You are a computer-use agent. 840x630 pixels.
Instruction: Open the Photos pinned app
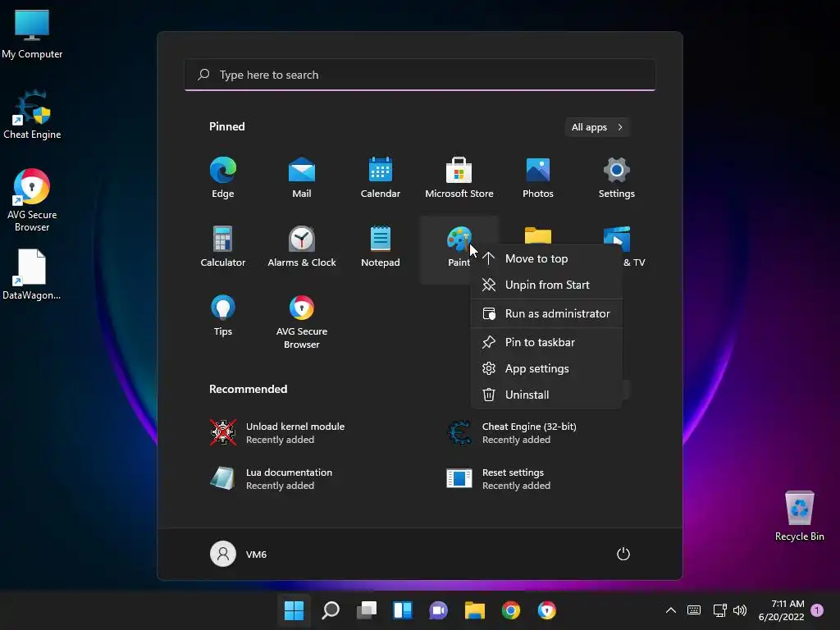tap(538, 178)
